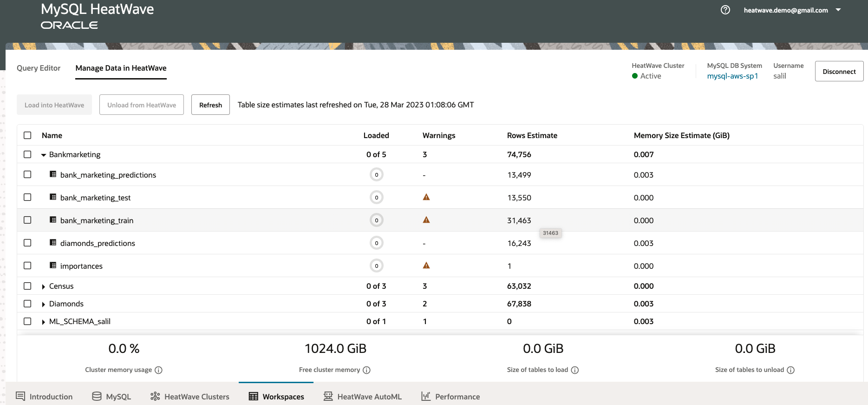Viewport: 868px width, 405px height.
Task: Open the HeatWave AutoML bottom tab
Action: 363,397
